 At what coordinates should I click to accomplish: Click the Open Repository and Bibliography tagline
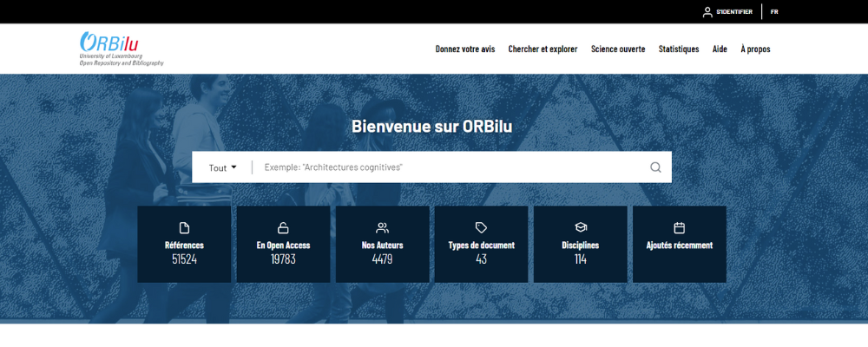coord(122,63)
